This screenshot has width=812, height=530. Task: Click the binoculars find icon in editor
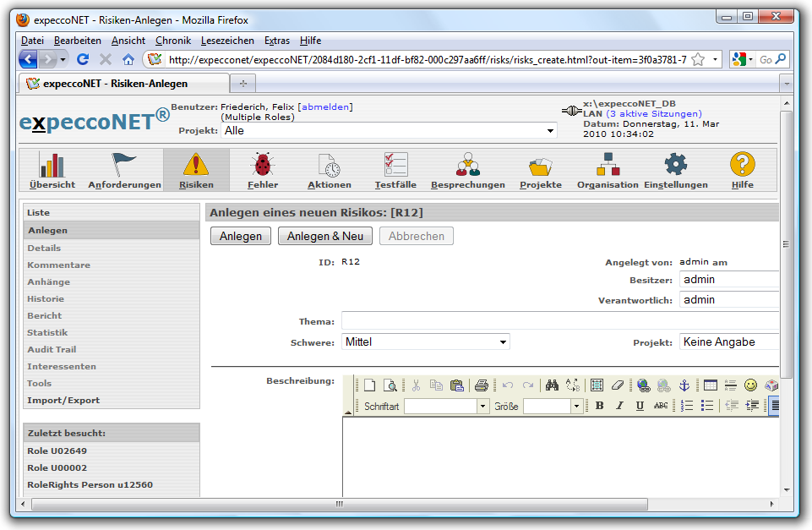pyautogui.click(x=552, y=385)
